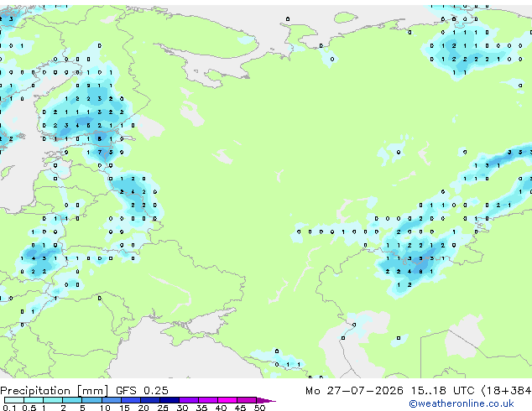Screen dimensions: 532x411
Task: Click the 0.1–0.5 mm legend color box
Action: pyautogui.click(x=14, y=400)
